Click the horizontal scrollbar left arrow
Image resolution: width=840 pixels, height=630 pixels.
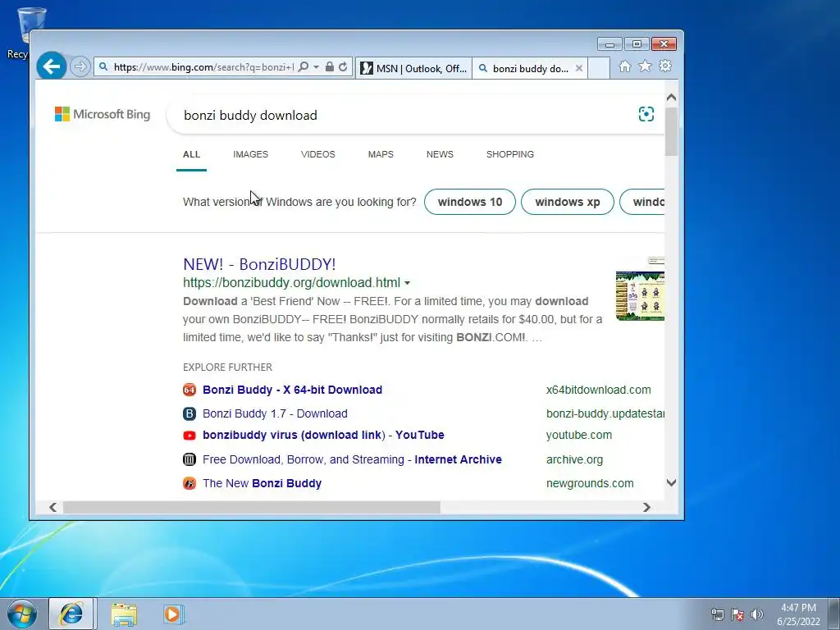pyautogui.click(x=52, y=507)
